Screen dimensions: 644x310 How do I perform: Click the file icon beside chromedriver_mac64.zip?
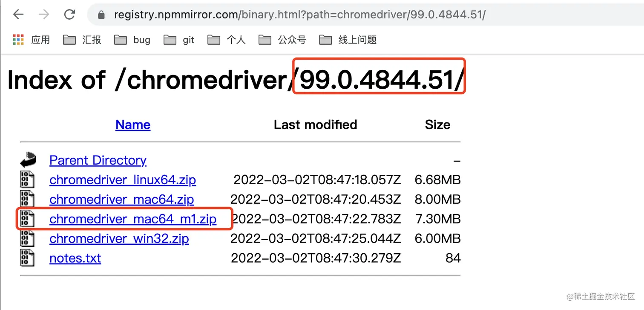(x=27, y=199)
